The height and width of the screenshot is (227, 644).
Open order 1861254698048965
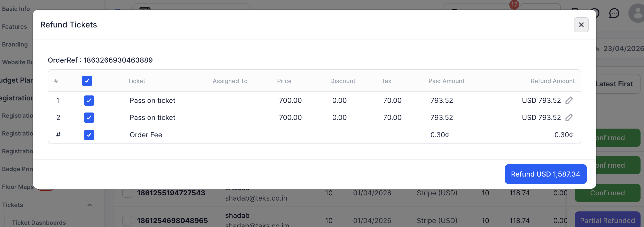pos(172,221)
